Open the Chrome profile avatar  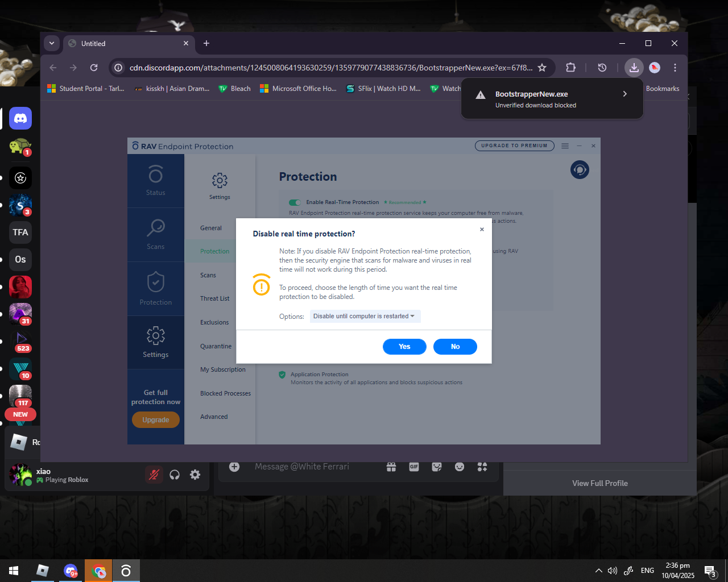click(x=655, y=68)
